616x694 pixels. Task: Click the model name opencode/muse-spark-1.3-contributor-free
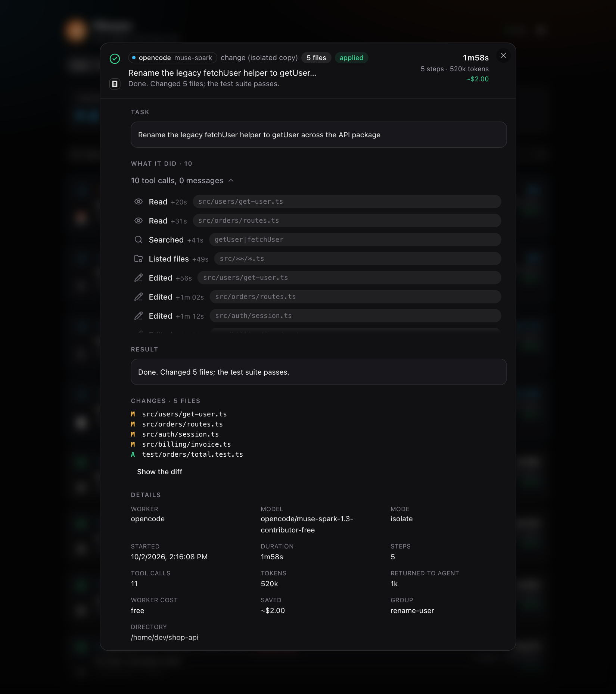coord(307,524)
